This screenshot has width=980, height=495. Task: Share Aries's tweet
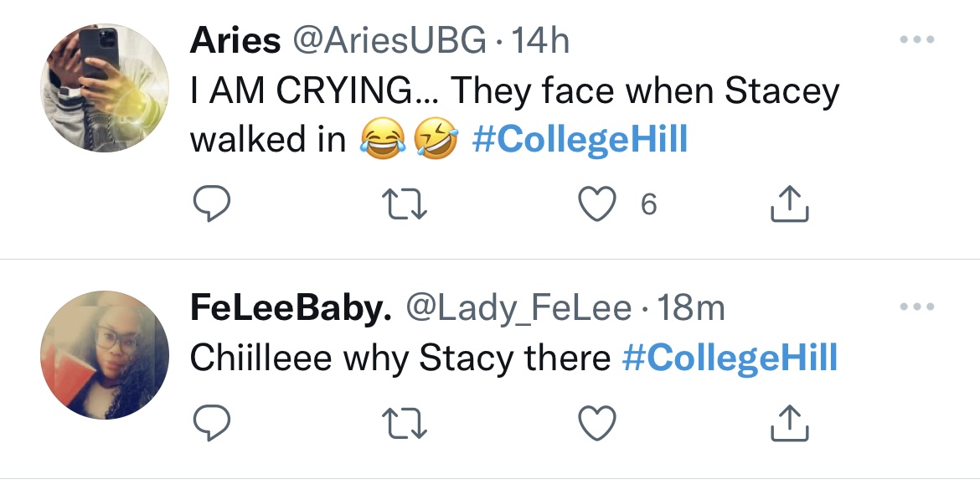787,201
